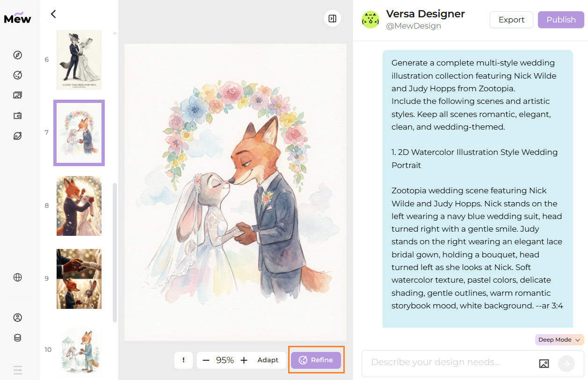
Task: Click the Publish button
Action: pos(561,20)
